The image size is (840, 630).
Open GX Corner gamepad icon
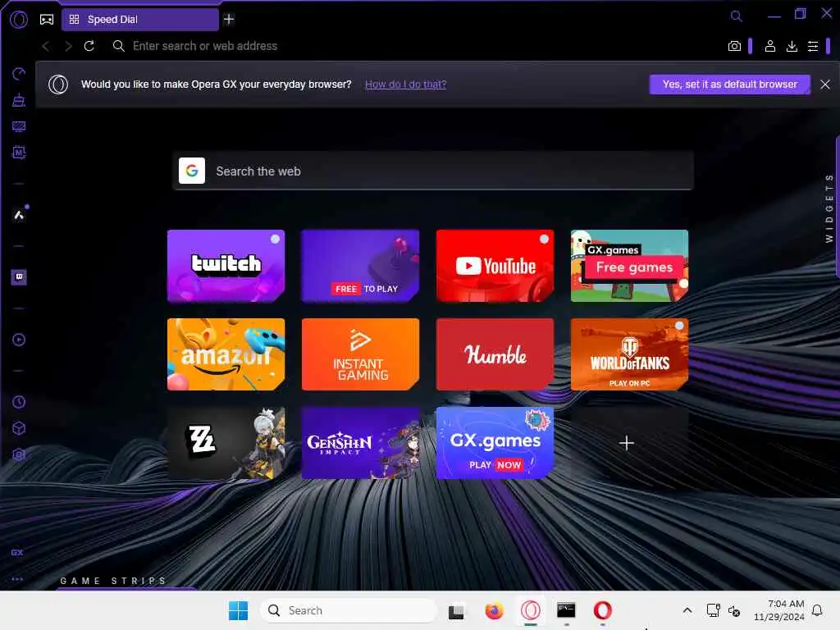[x=47, y=20]
